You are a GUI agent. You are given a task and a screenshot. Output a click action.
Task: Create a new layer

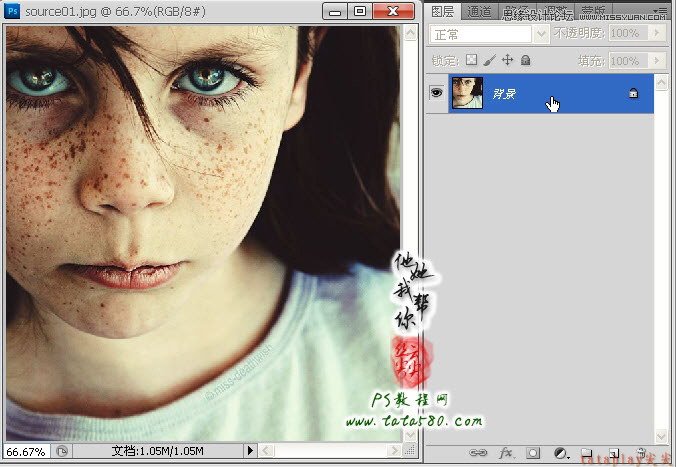(x=613, y=453)
